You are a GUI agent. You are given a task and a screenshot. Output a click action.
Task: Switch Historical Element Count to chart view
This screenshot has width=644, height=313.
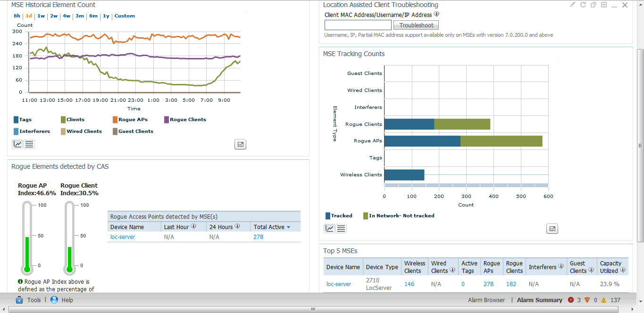point(18,144)
